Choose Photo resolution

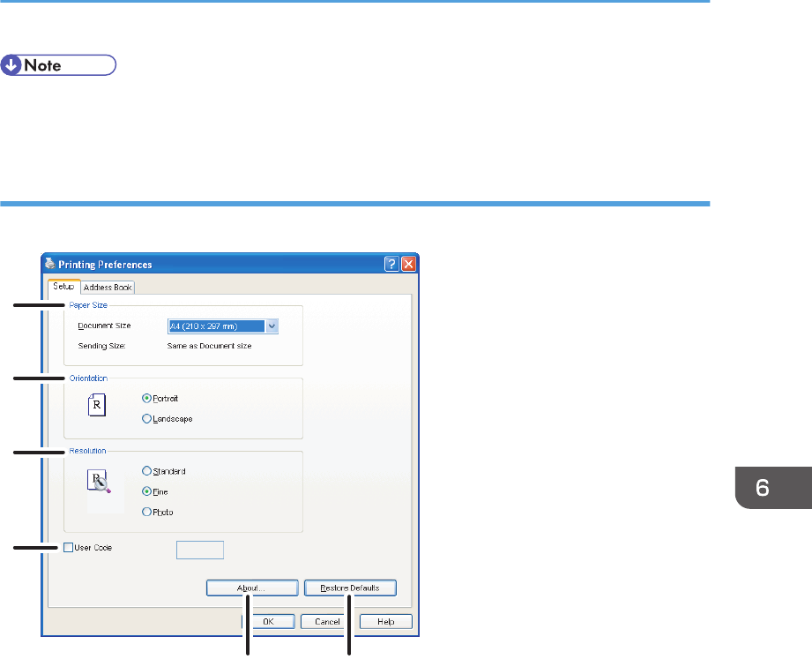pos(158,512)
